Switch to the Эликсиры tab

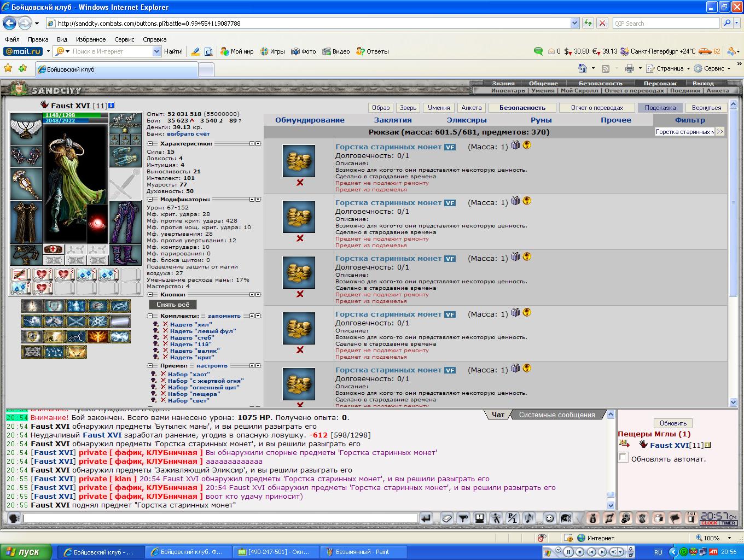point(467,120)
